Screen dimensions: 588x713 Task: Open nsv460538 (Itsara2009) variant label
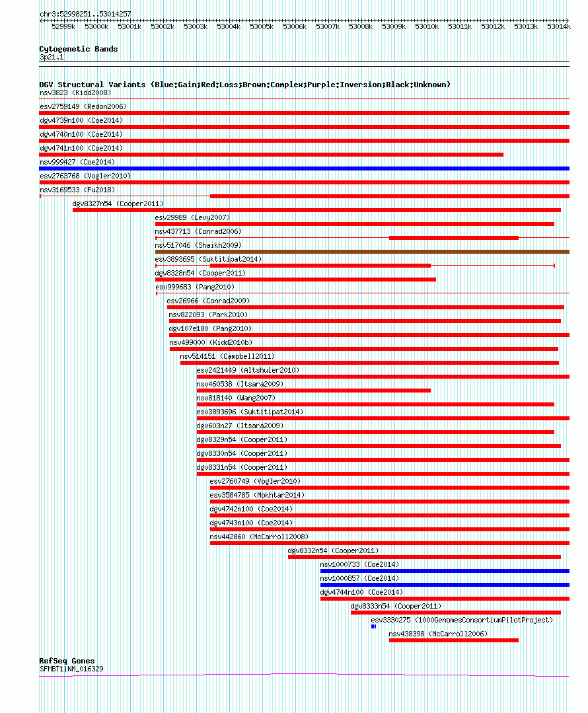(x=240, y=384)
